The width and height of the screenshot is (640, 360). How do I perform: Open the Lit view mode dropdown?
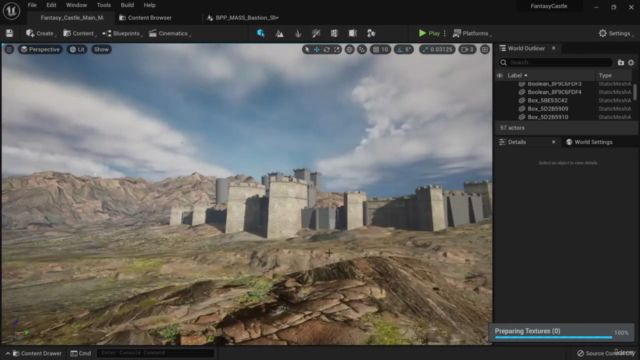77,49
